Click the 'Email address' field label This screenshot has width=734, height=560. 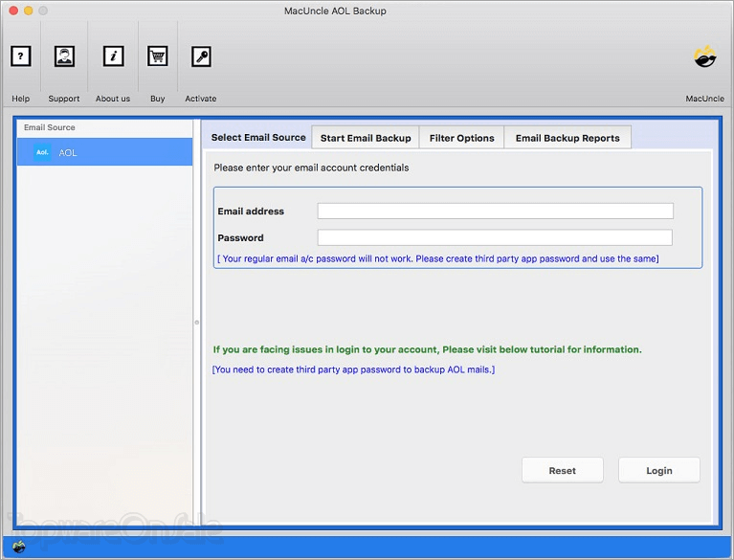(x=251, y=212)
